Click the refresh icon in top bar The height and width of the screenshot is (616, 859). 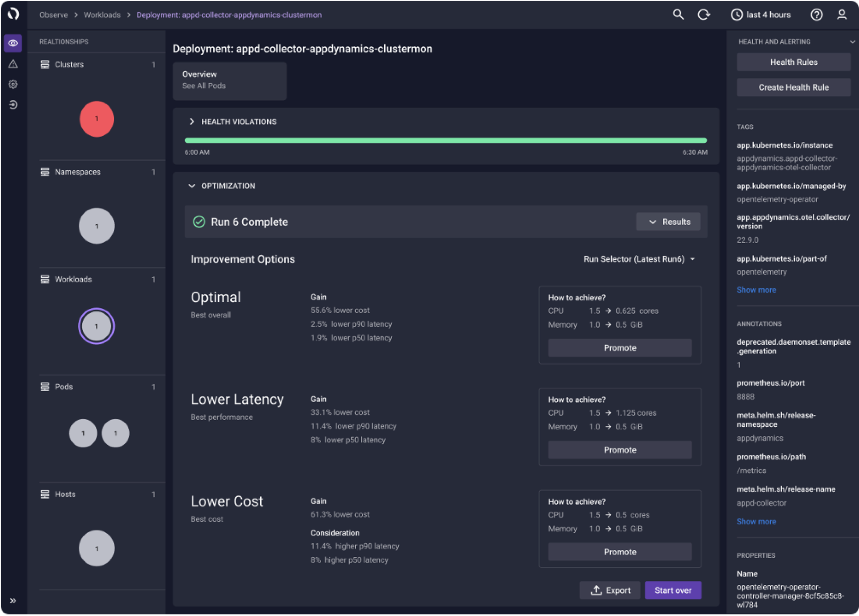(x=704, y=14)
